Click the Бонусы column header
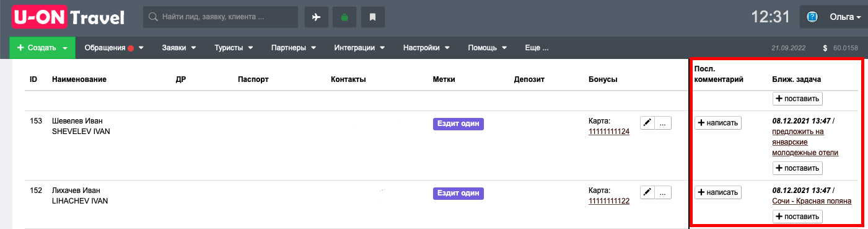The height and width of the screenshot is (229, 868). point(603,79)
